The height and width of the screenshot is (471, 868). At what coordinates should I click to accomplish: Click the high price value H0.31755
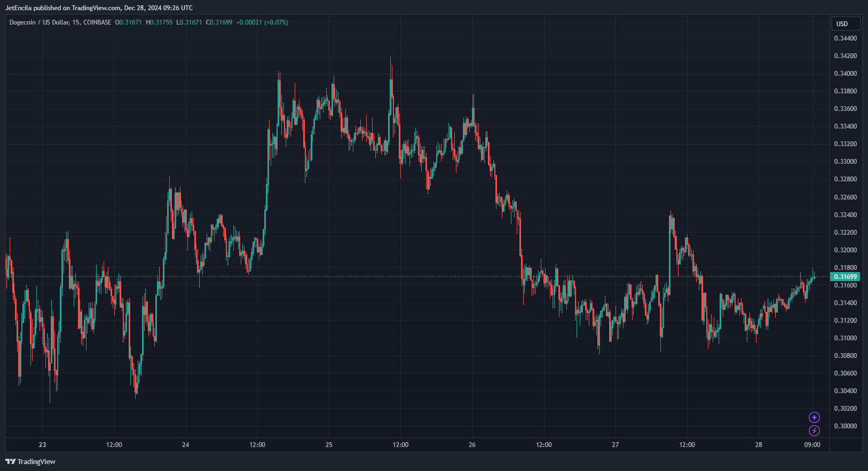pyautogui.click(x=159, y=22)
